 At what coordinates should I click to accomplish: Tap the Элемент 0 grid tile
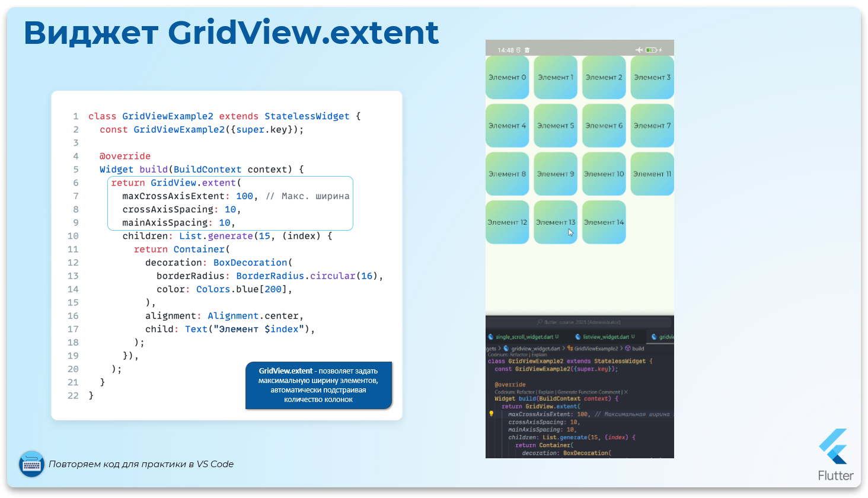(x=507, y=78)
